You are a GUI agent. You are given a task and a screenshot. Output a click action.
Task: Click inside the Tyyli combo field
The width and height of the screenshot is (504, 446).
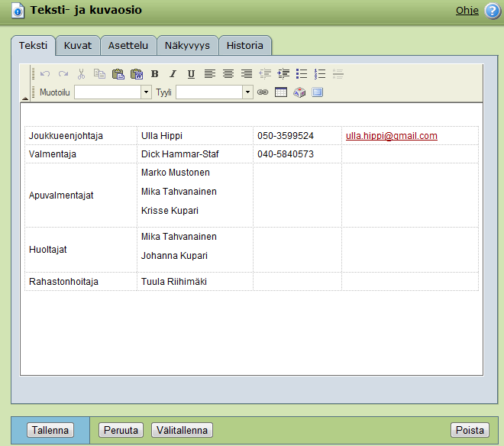209,92
